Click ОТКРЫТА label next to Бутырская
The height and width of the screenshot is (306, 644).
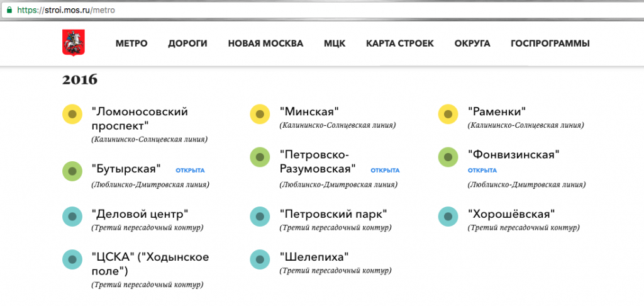pos(190,170)
